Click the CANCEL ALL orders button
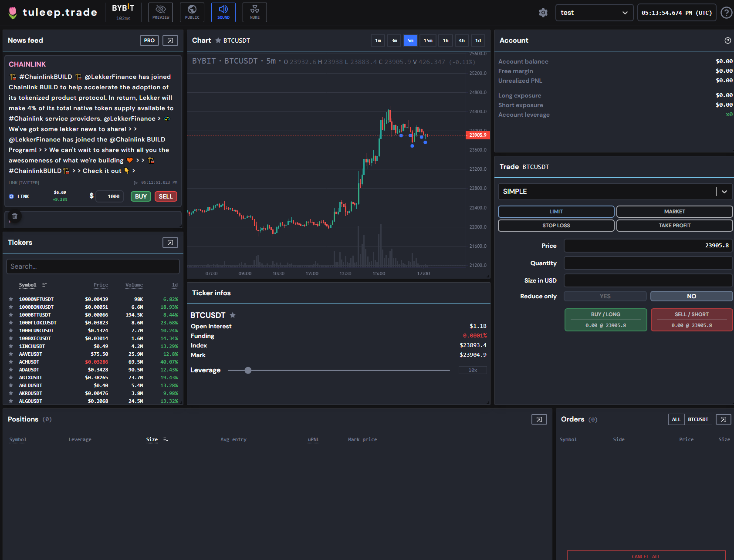734x560 pixels. [646, 556]
